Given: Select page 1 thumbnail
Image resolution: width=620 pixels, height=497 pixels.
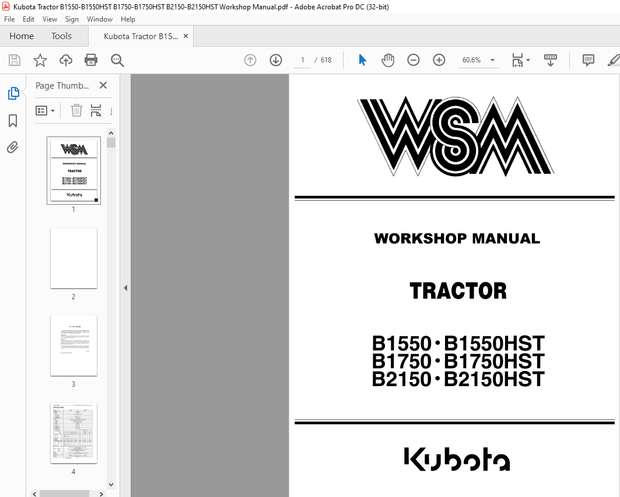Looking at the screenshot, I should 74,170.
